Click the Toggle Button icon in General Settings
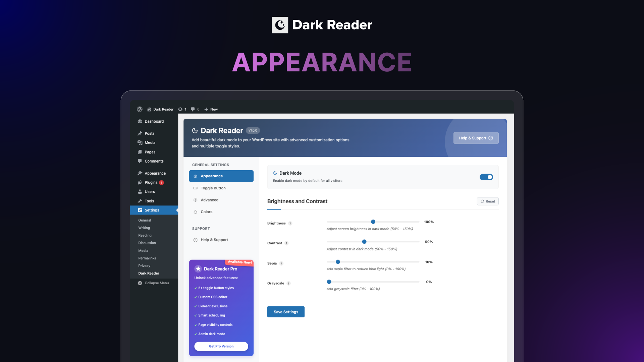This screenshot has width=644, height=362. click(196, 188)
